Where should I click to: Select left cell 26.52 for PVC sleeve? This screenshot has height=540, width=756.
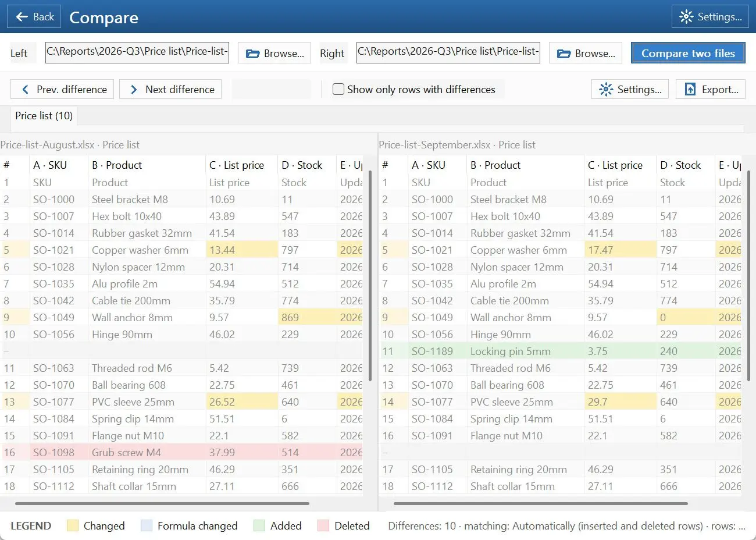coord(242,402)
